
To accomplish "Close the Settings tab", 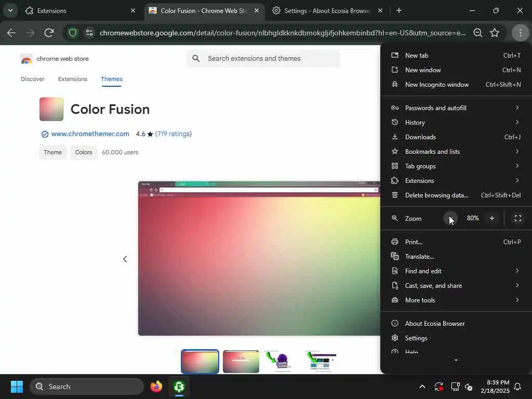I will coord(380,10).
